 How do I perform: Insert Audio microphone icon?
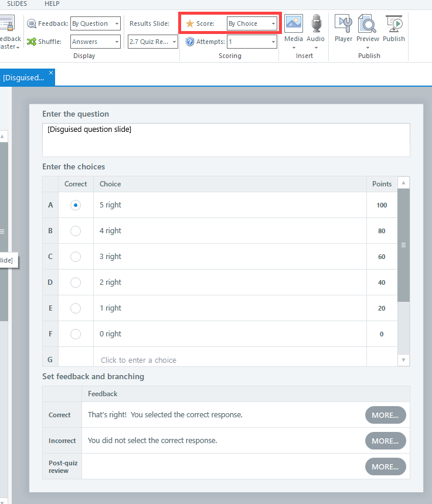point(317,23)
